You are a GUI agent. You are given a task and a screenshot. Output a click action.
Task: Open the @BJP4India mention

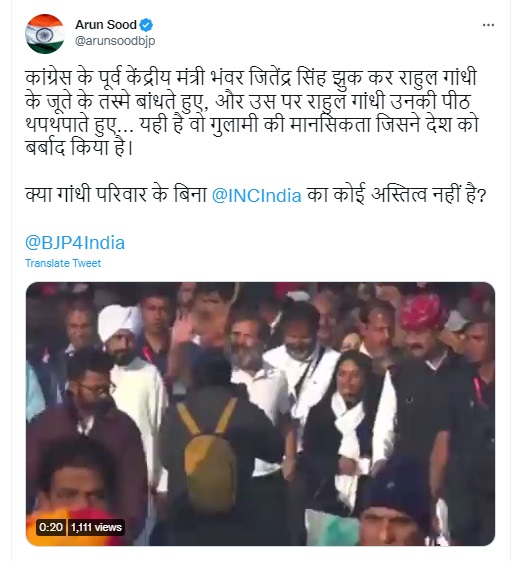click(75, 243)
